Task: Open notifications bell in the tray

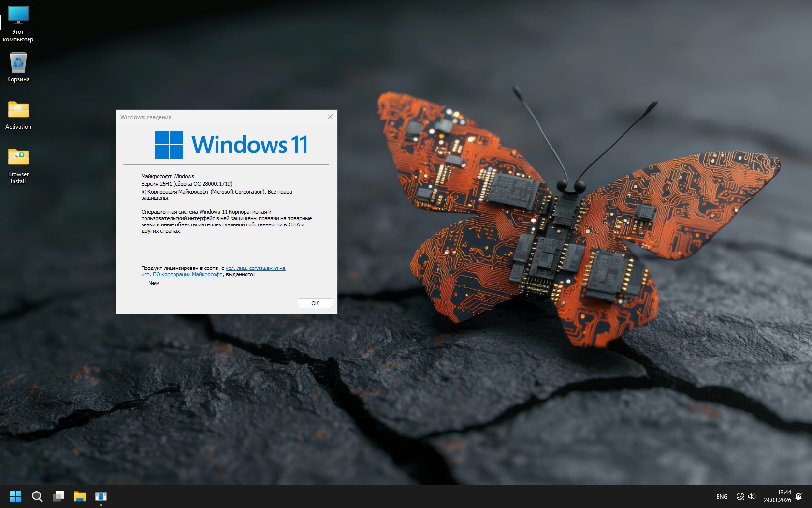Action: pos(799,496)
